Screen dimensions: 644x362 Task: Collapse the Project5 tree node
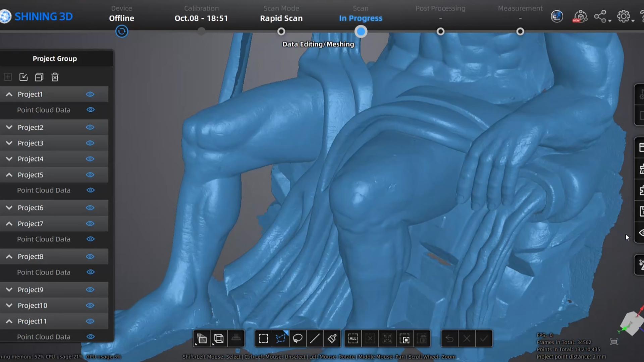click(x=9, y=175)
